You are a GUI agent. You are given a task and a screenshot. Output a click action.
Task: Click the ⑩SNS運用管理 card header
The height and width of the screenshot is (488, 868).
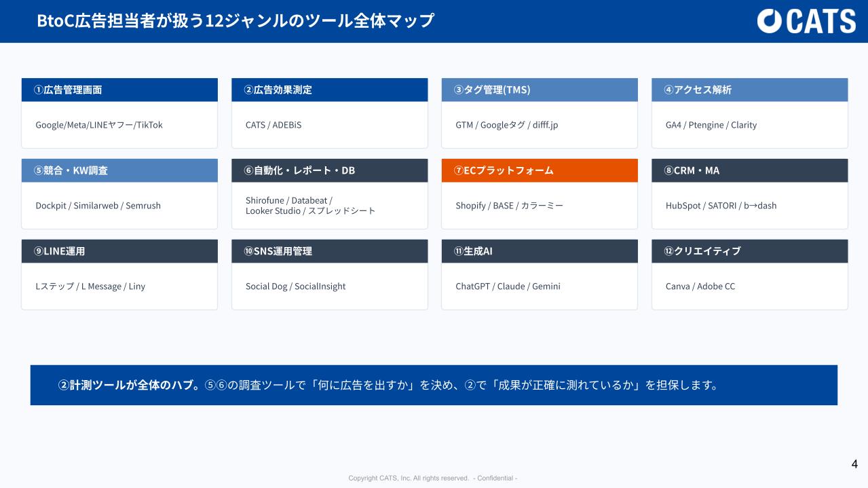[330, 251]
